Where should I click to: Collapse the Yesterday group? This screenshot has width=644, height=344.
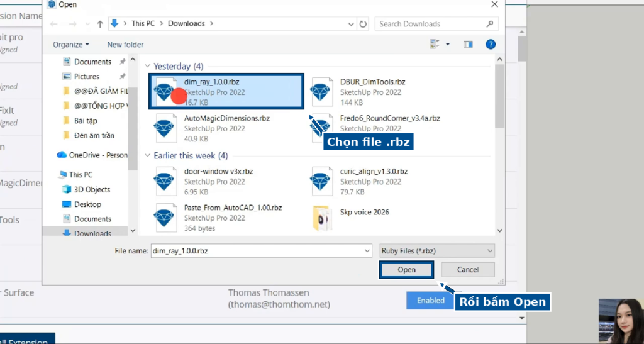click(147, 66)
